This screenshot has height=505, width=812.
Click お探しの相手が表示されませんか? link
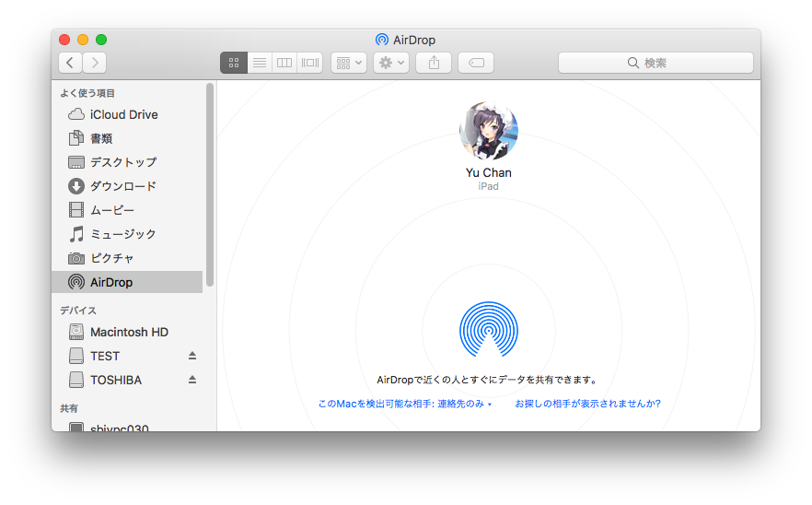pos(587,404)
